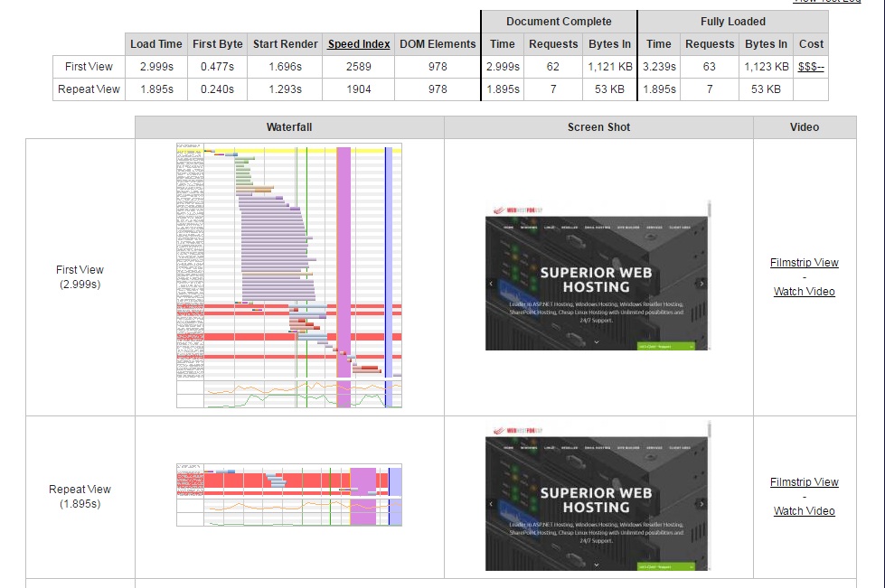
Task: Click the Start Render column header
Action: click(285, 44)
